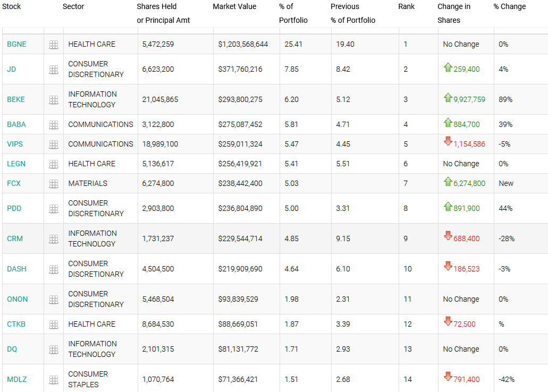Click the green up arrow in BABA row
The height and width of the screenshot is (392, 548).
(x=448, y=122)
